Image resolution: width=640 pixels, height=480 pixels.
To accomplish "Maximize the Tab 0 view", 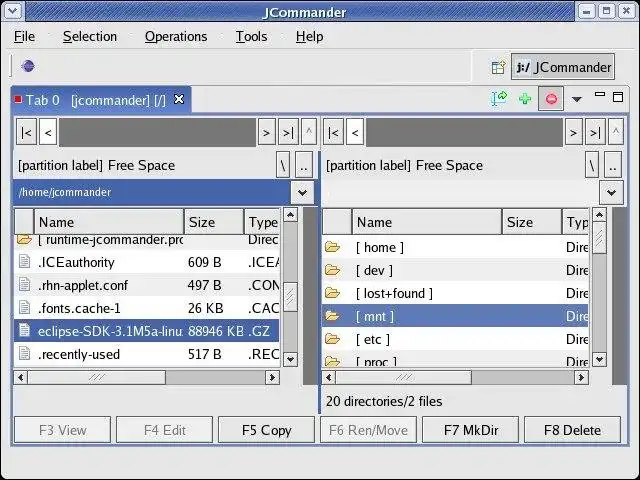I will [618, 97].
